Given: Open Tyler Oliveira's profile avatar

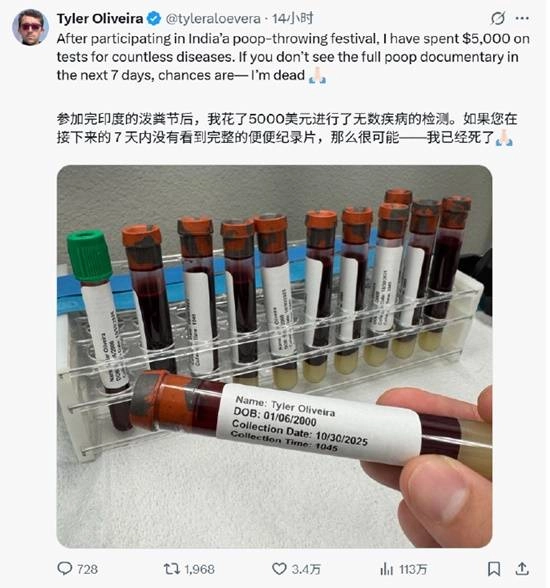Looking at the screenshot, I should tap(30, 27).
